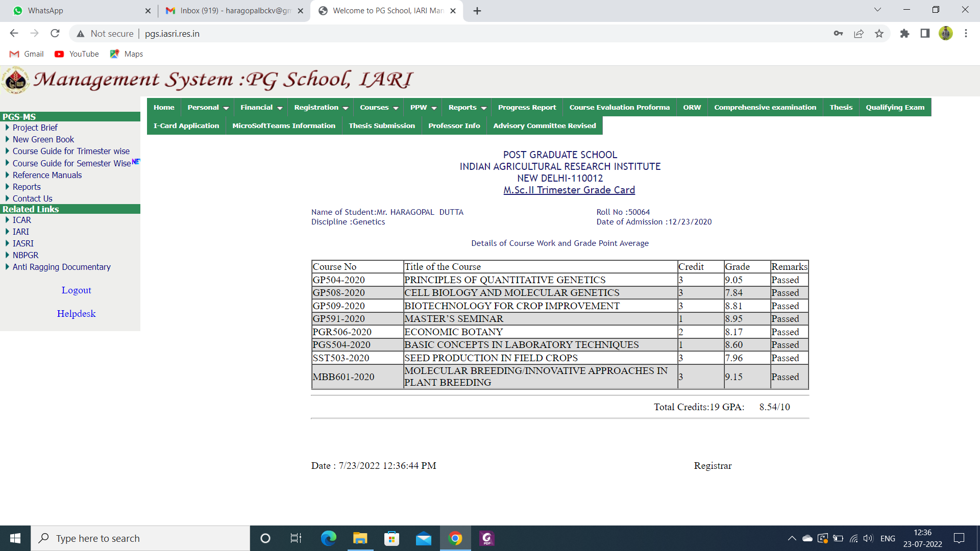Open the NBPGR related link
980x551 pixels.
point(26,255)
